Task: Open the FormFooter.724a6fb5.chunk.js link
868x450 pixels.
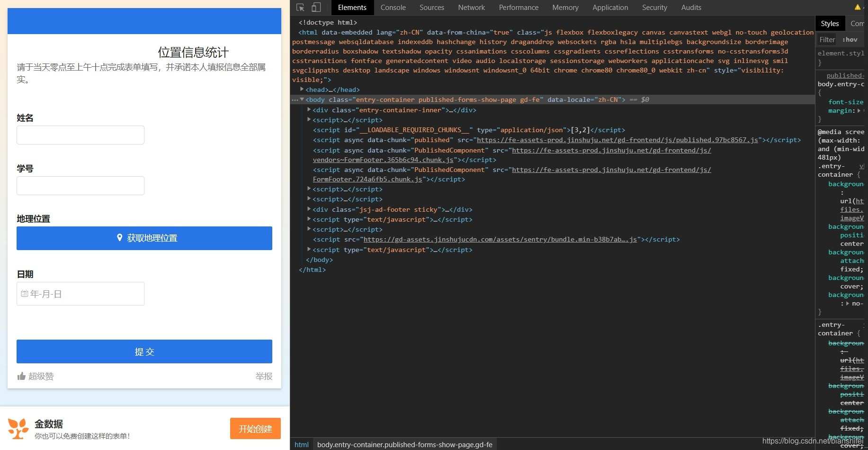Action: [367, 179]
